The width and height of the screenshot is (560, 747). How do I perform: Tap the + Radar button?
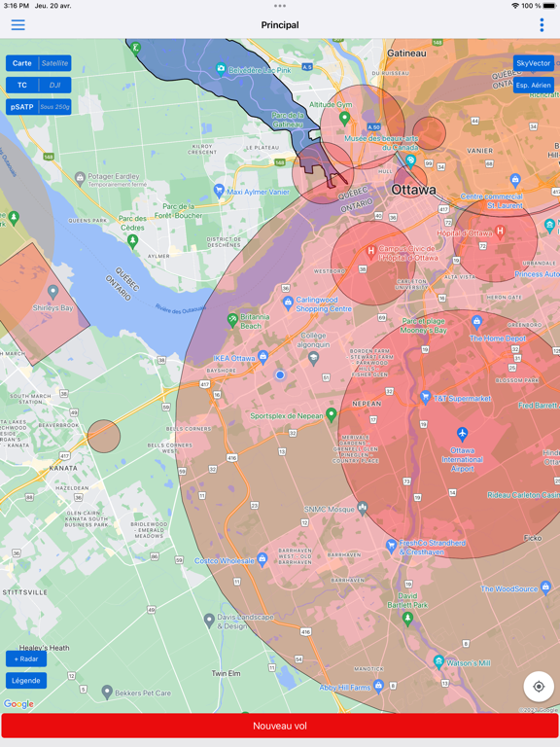(26, 658)
